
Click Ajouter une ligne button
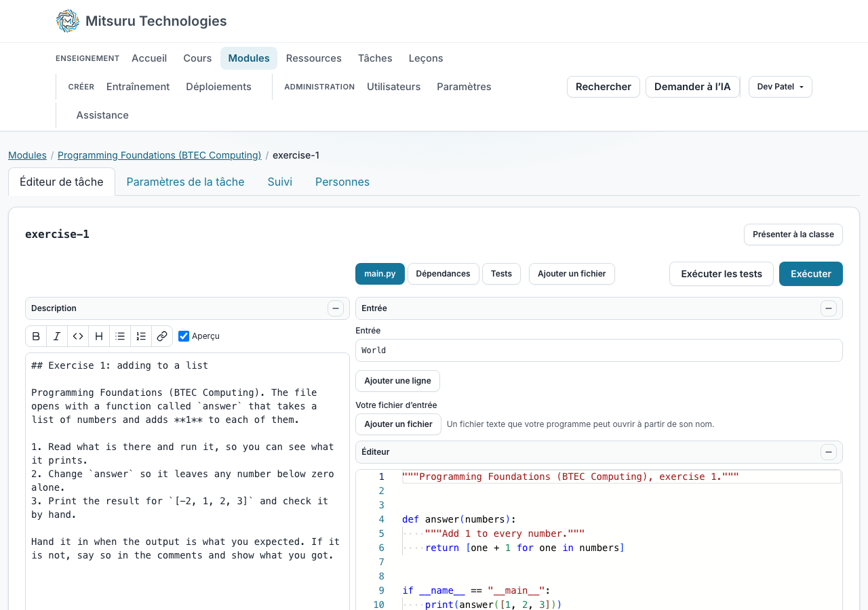tap(397, 381)
